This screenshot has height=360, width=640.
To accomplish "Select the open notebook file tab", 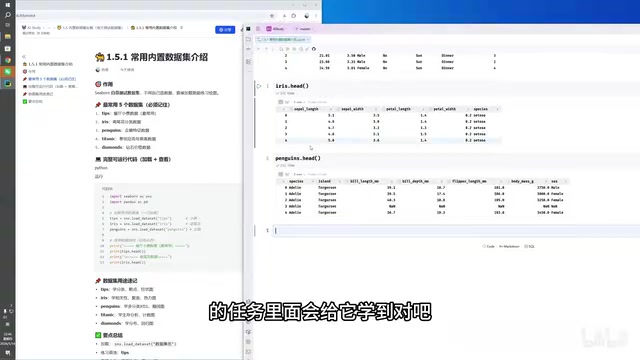I will coord(282,40).
